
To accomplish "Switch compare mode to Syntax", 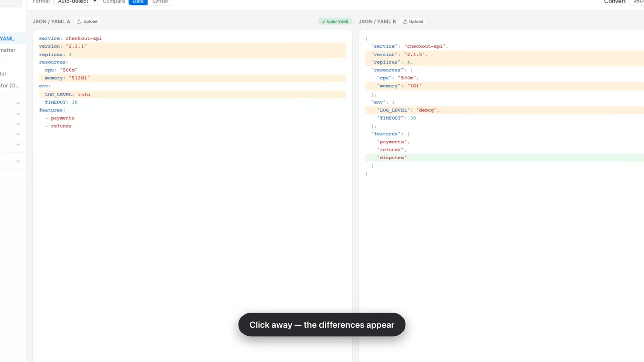I will pyautogui.click(x=160, y=2).
